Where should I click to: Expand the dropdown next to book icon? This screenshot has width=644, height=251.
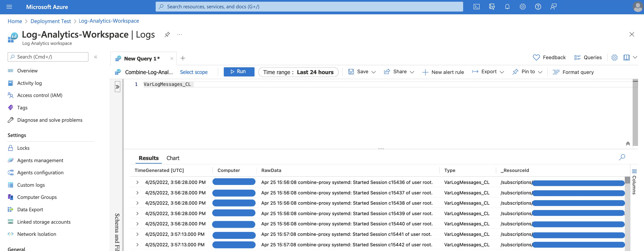(635, 57)
